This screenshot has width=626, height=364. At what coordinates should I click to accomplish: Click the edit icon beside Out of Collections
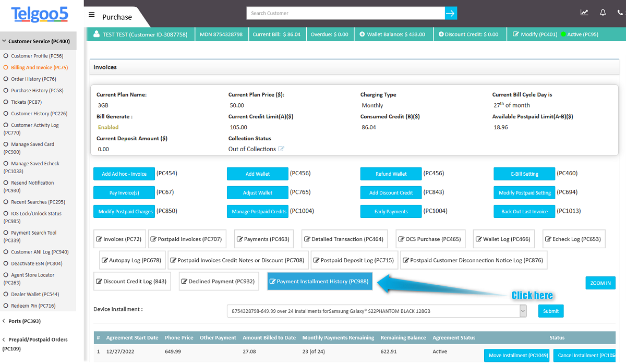(281, 149)
